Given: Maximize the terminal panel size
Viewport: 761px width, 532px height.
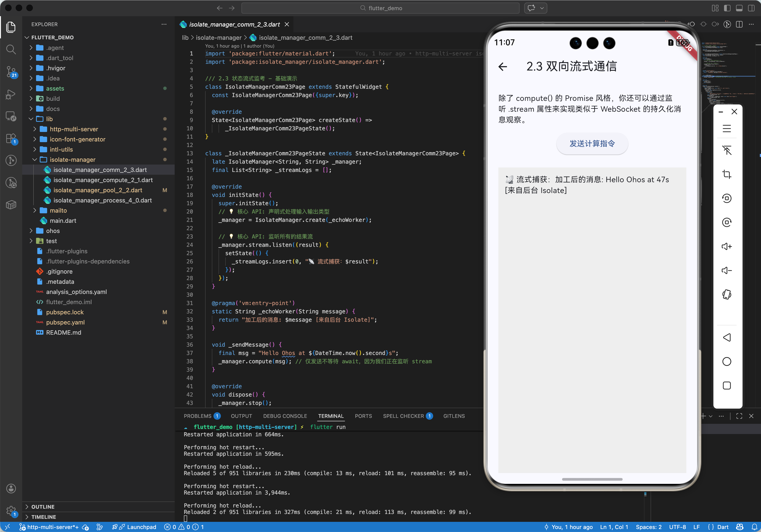Looking at the screenshot, I should coord(739,416).
